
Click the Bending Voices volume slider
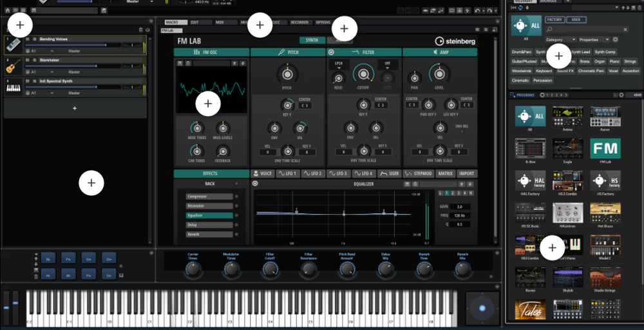(72, 44)
